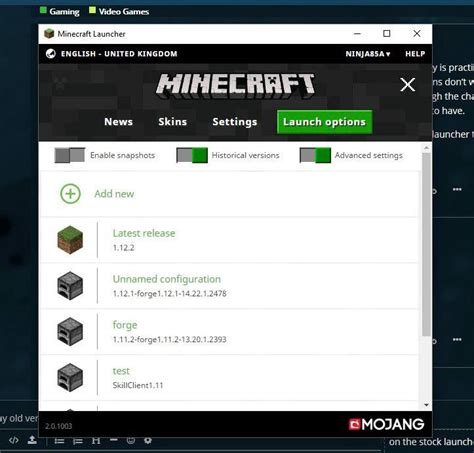Click the Video Games tag in the background page
Viewport: 474px width, 453px height.
coord(119,11)
